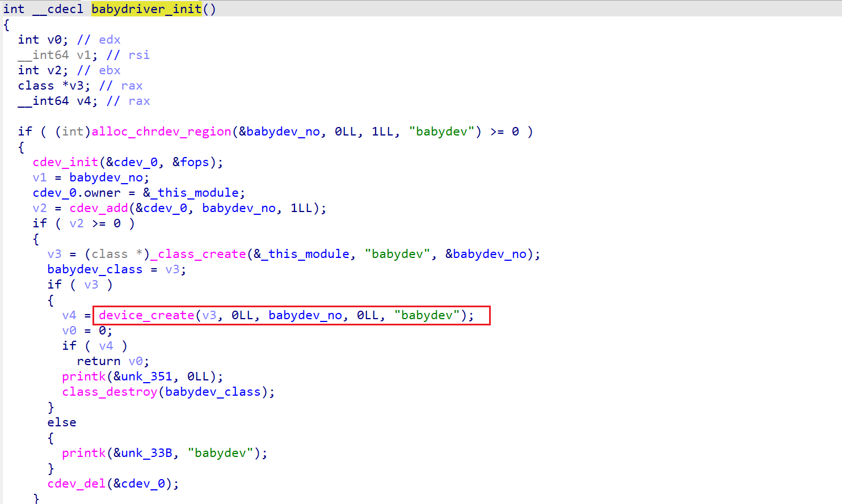This screenshot has height=504, width=842.
Task: Click the cdev_init function call
Action: tap(65, 162)
